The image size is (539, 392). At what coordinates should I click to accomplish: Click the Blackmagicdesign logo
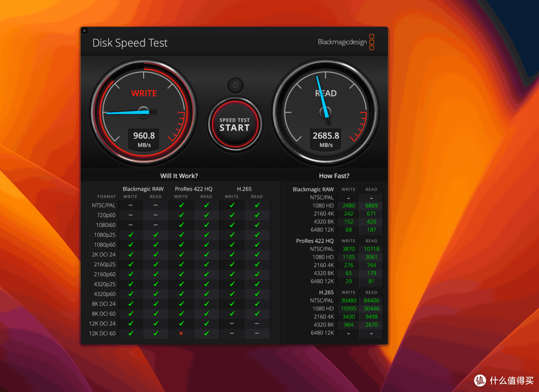346,42
